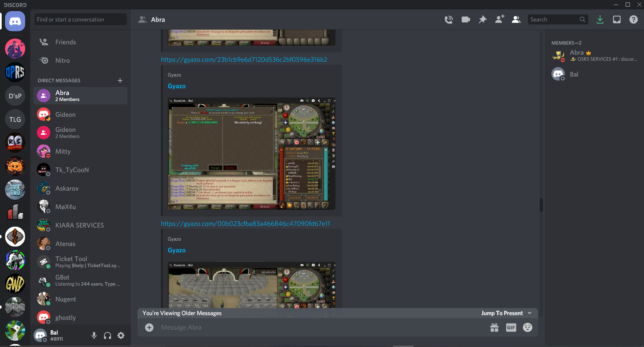Screen dimensions: 644x347
Task: Toggle the member list panel
Action: pyautogui.click(x=516, y=19)
